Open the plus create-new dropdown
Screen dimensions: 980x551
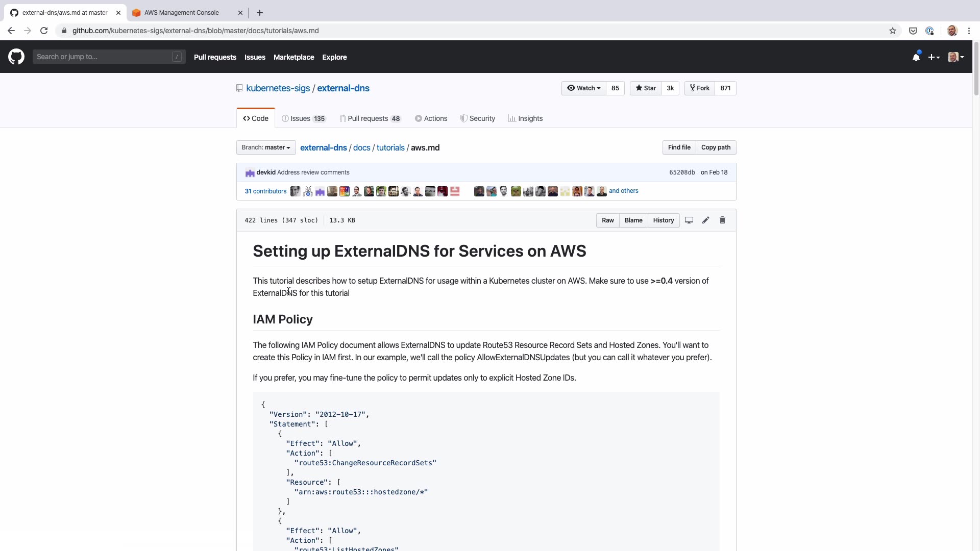click(x=934, y=57)
